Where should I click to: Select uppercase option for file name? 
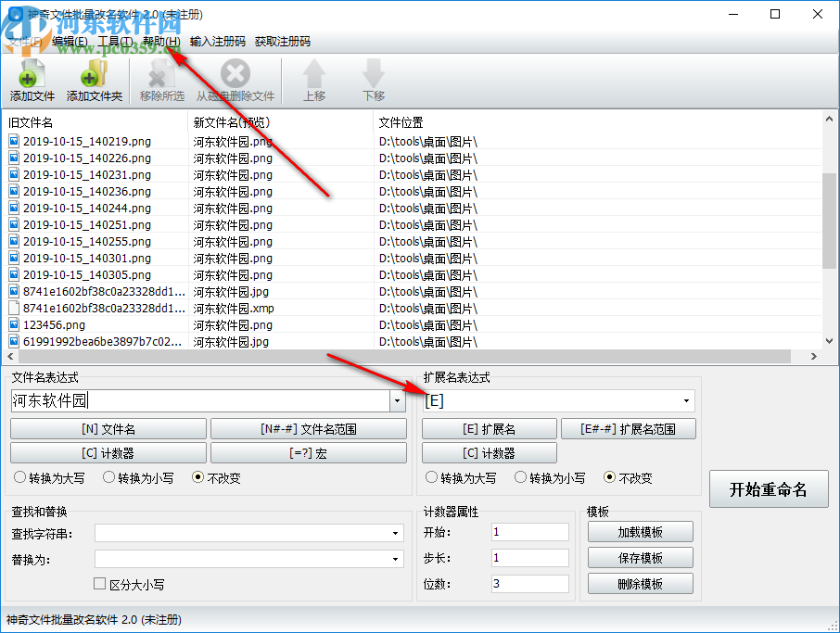pos(19,477)
